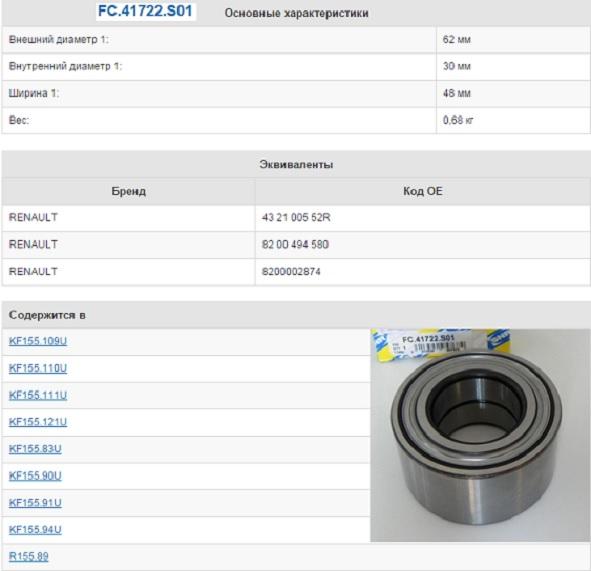Image resolution: width=591 pixels, height=571 pixels.
Task: Select the FC.41722.S01 part number heading
Action: [145, 11]
